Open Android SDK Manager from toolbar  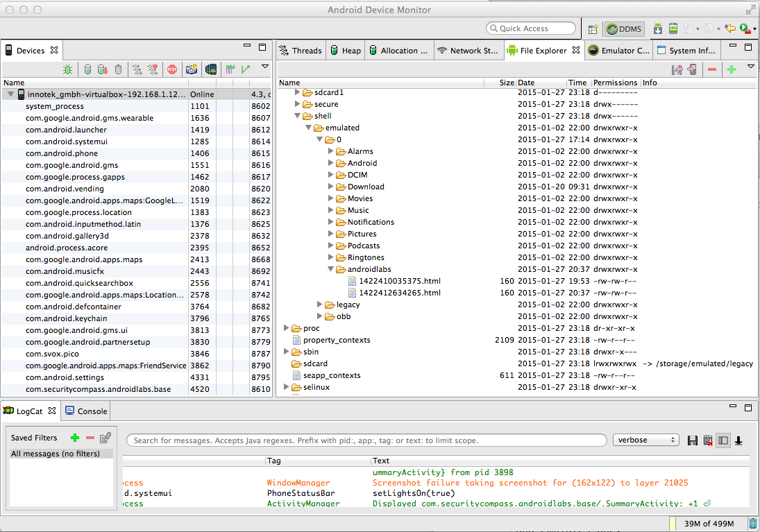pos(657,28)
